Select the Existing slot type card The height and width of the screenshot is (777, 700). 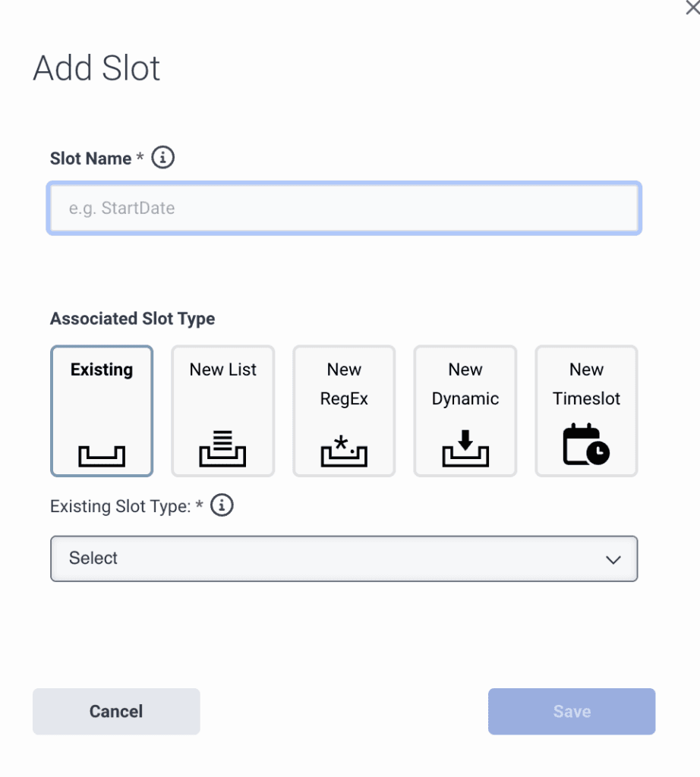(x=102, y=411)
